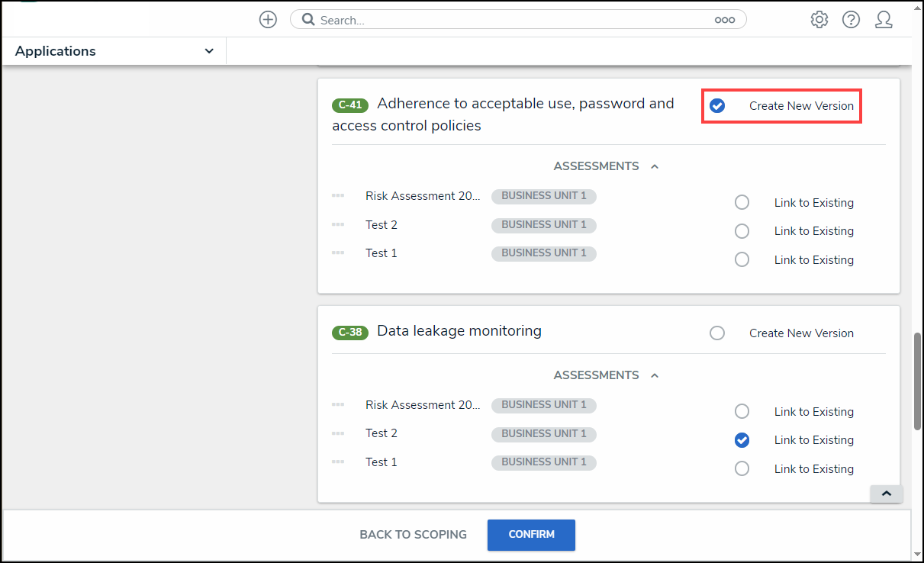Image resolution: width=924 pixels, height=563 pixels.
Task: Collapse the C-41 Assessments section
Action: click(x=655, y=166)
